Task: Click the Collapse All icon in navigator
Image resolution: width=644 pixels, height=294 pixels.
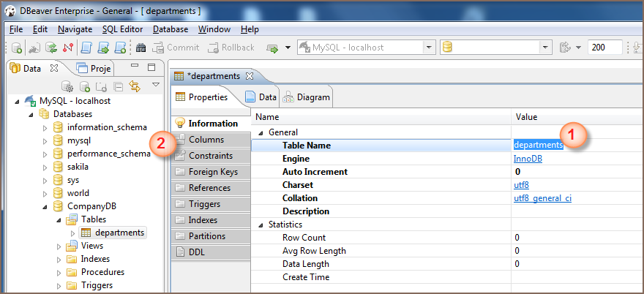Action: pos(118,86)
